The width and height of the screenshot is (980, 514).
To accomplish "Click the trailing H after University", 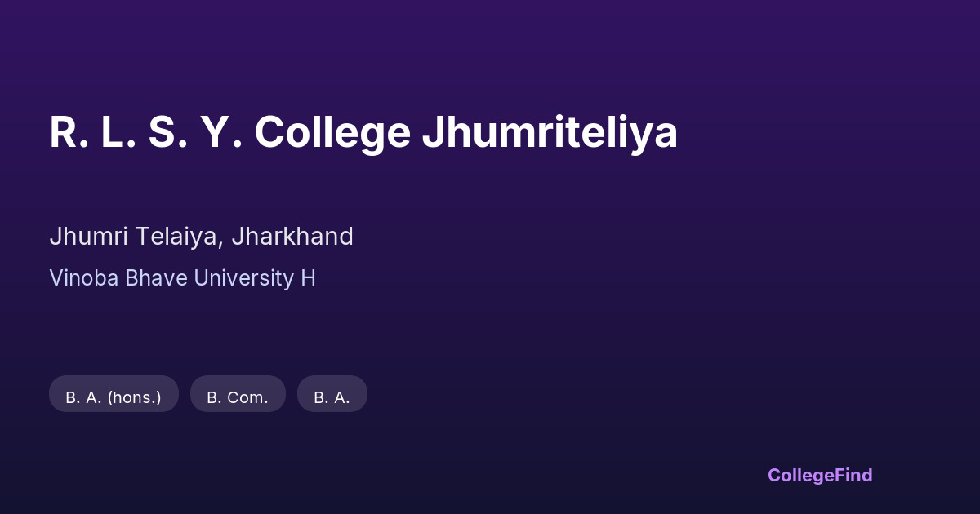I will (308, 278).
